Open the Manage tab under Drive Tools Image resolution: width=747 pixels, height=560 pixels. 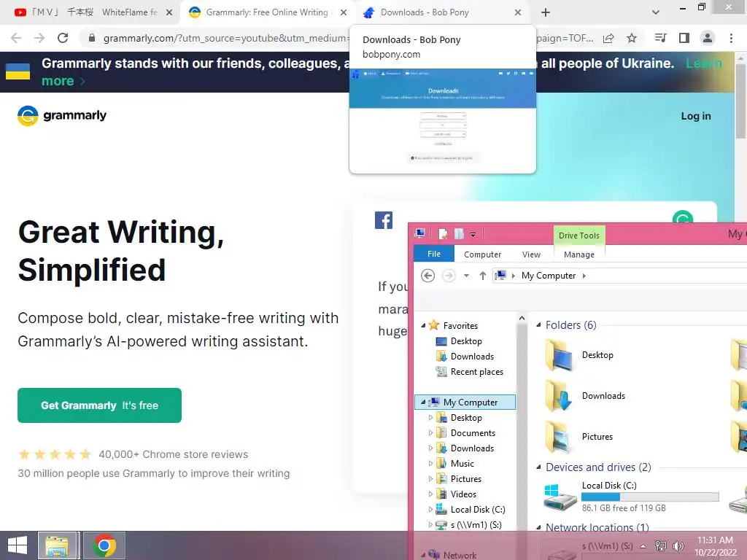click(578, 254)
